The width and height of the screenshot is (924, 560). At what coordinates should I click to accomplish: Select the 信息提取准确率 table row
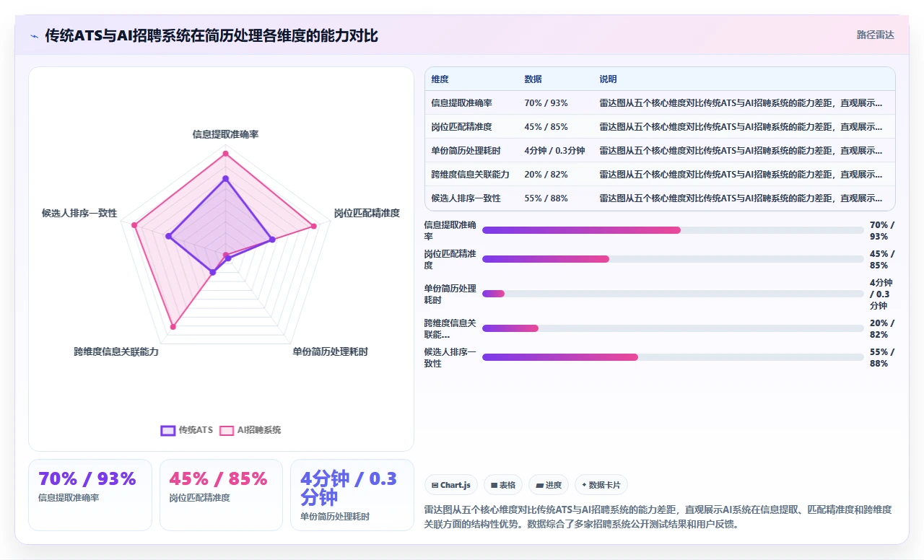pyautogui.click(x=660, y=102)
